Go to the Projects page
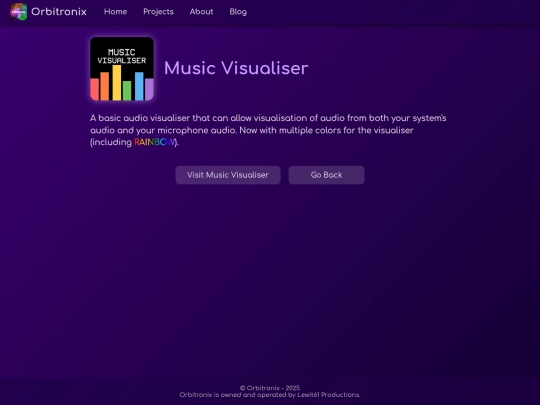The height and width of the screenshot is (405, 540). point(158,12)
